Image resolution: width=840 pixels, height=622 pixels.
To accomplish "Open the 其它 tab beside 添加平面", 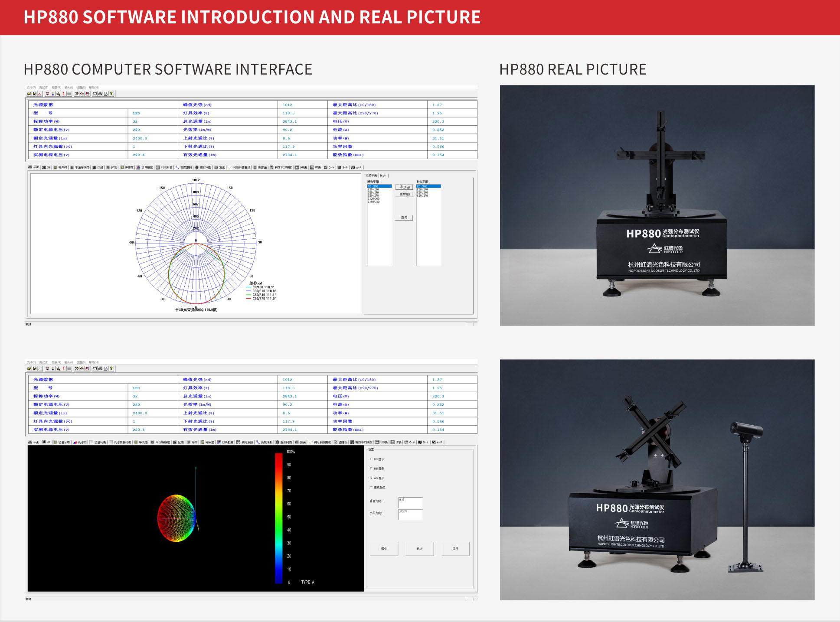I will pyautogui.click(x=383, y=176).
